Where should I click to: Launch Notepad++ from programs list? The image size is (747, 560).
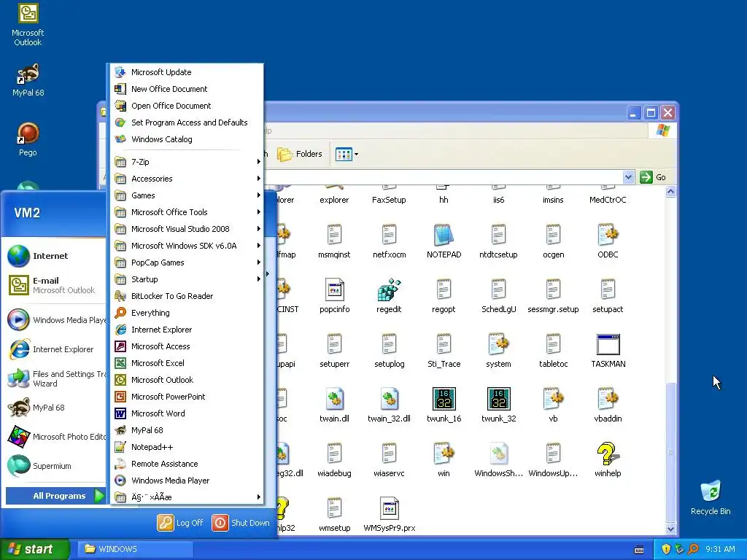point(187,447)
